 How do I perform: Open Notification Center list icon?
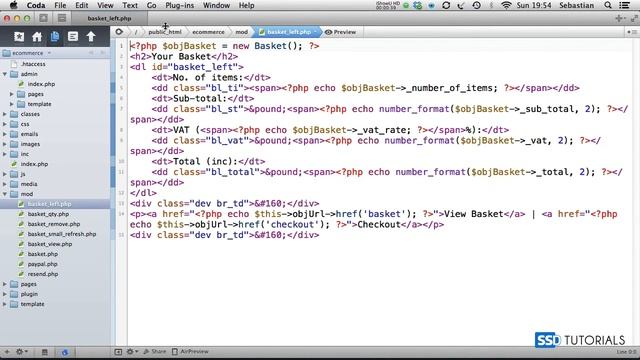(624, 5)
